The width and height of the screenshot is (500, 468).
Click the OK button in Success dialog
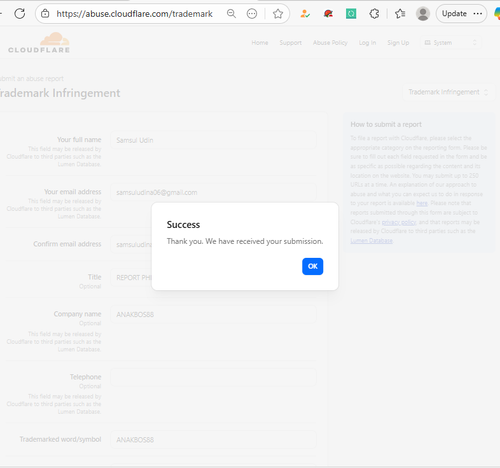[x=312, y=266]
